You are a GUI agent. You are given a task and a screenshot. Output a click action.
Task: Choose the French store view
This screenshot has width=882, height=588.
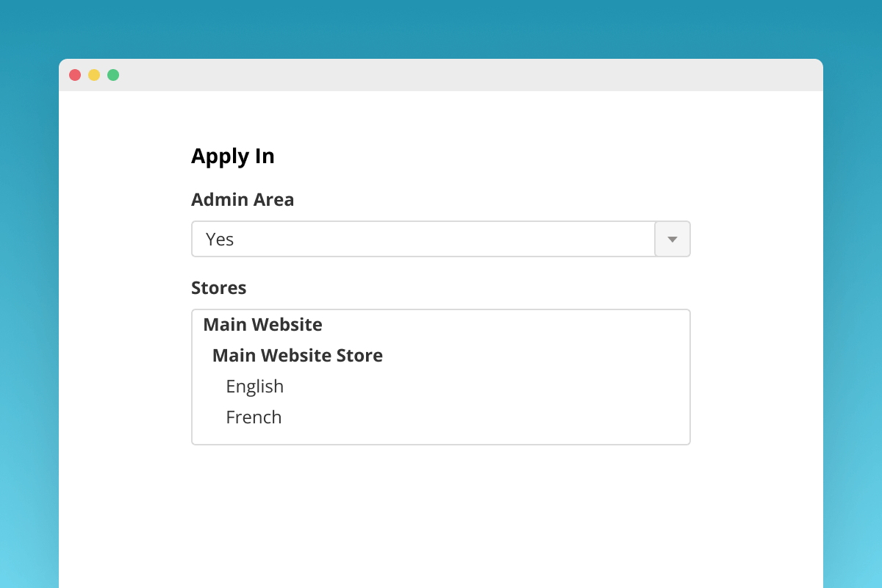pyautogui.click(x=254, y=417)
